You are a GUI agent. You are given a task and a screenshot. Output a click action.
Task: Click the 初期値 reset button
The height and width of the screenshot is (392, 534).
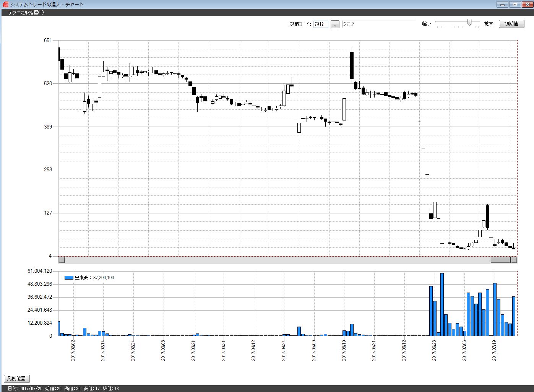(511, 24)
